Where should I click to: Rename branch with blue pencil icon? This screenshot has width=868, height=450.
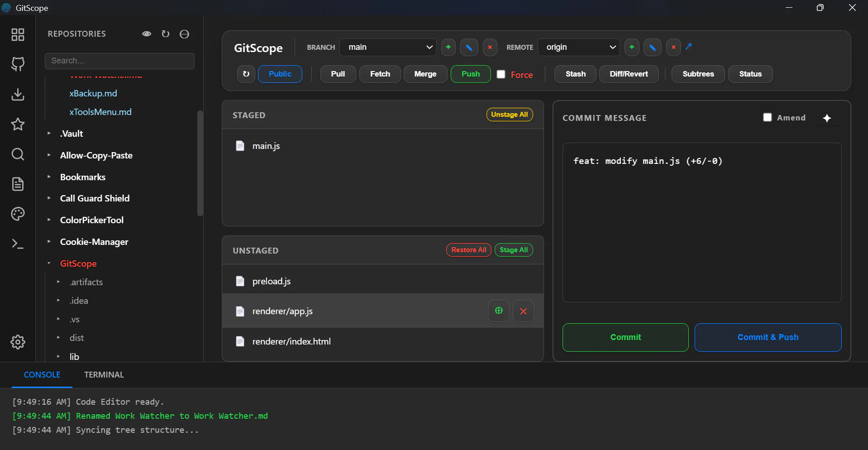pos(469,47)
